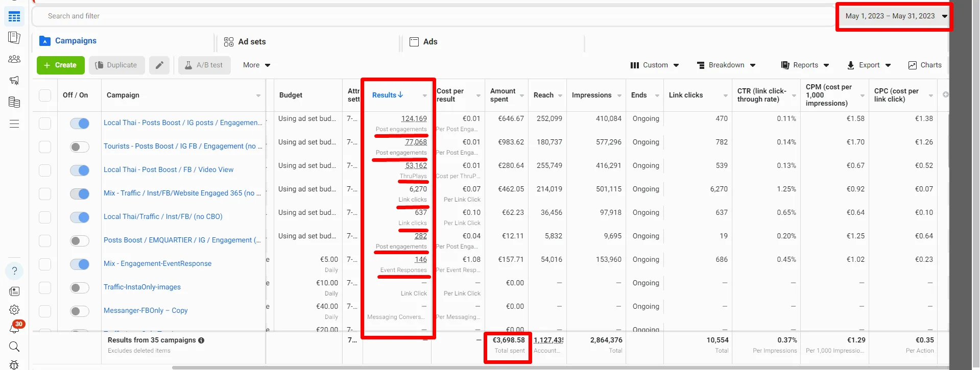
Task: Switch to the Ads tab
Action: [423, 42]
